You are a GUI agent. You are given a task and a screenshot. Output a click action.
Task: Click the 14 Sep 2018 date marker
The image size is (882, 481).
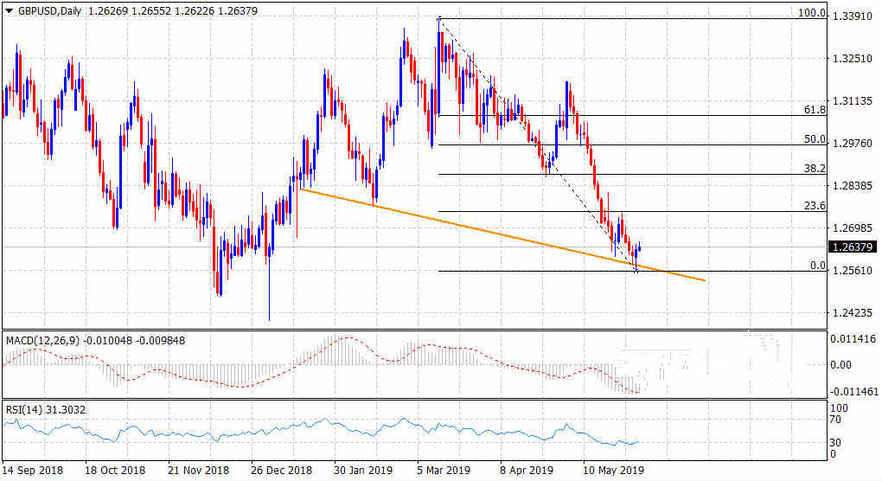(x=31, y=468)
